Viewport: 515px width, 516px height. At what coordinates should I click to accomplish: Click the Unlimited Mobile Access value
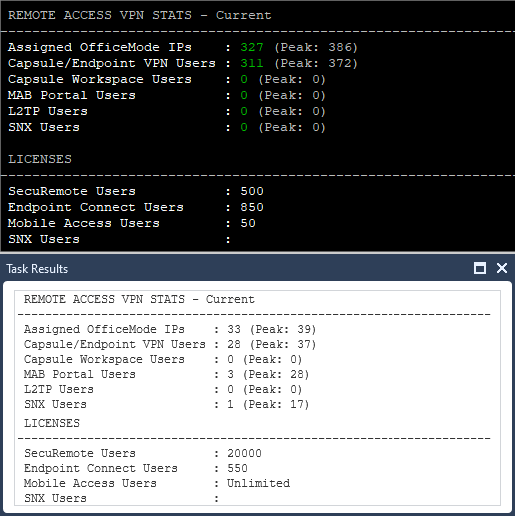[258, 483]
